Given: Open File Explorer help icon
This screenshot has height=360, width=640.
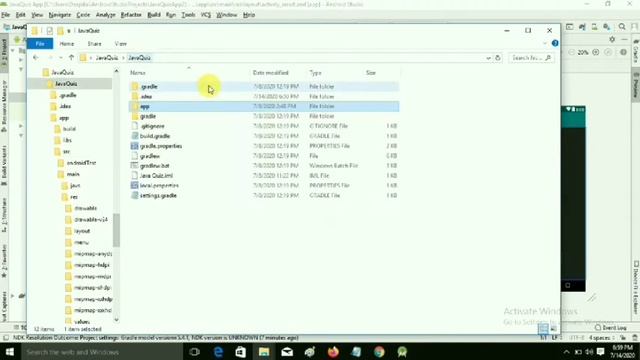Looking at the screenshot, I should coord(555,43).
